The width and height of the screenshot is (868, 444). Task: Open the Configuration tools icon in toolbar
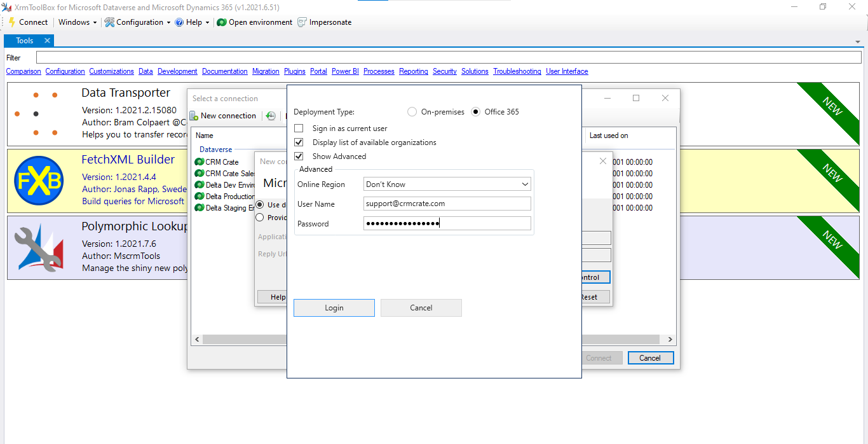click(x=109, y=22)
